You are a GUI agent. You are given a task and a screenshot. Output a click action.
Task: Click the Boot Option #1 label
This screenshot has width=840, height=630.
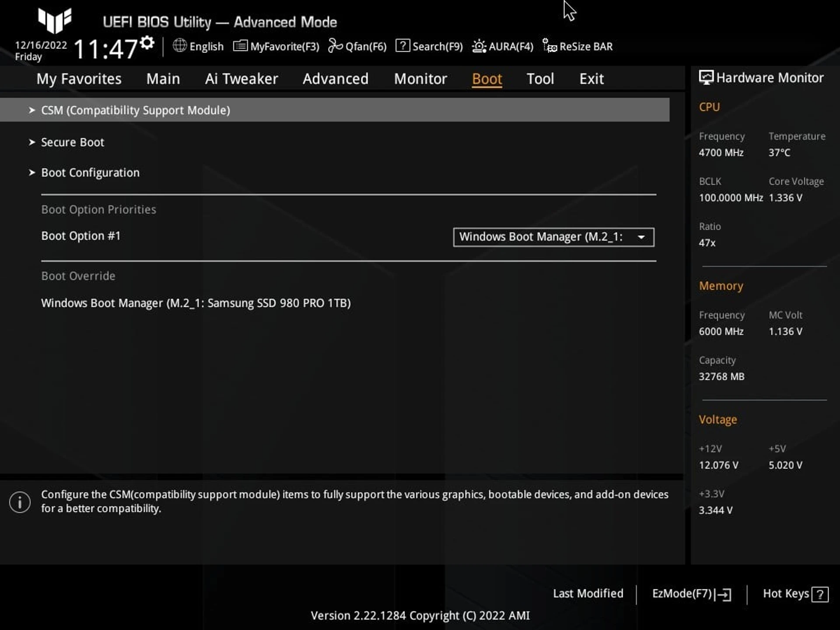81,236
